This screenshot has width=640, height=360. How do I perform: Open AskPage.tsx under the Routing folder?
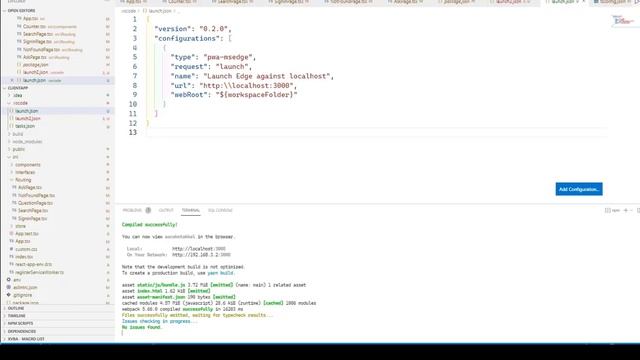(x=30, y=187)
